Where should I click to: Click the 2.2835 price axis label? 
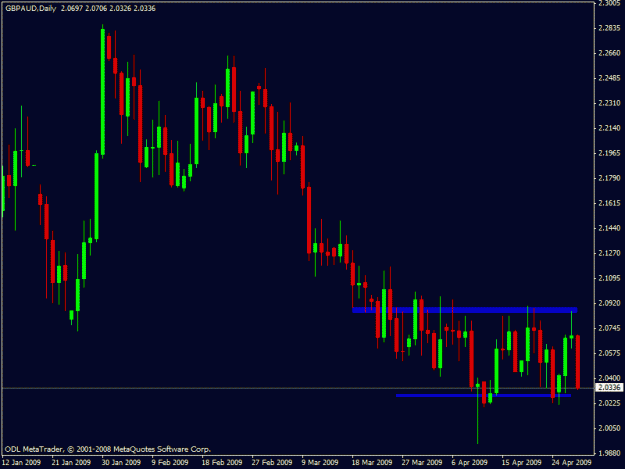609,28
